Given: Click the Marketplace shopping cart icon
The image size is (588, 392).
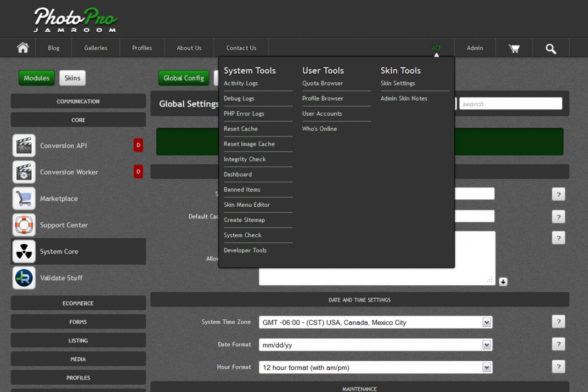Looking at the screenshot, I should click(x=24, y=199).
